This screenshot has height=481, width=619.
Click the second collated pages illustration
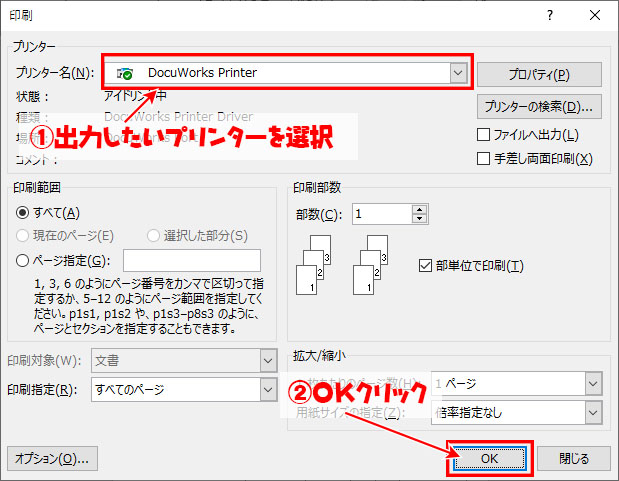(x=370, y=265)
